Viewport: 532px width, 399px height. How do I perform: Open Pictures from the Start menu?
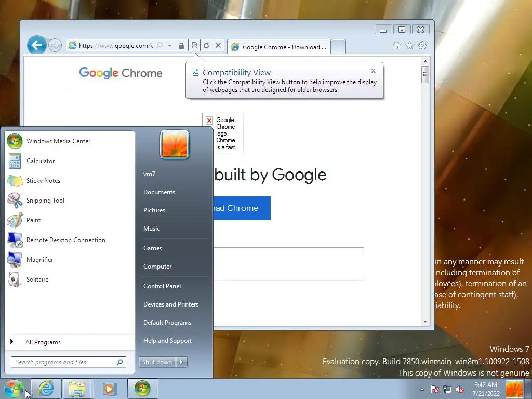(x=175, y=210)
